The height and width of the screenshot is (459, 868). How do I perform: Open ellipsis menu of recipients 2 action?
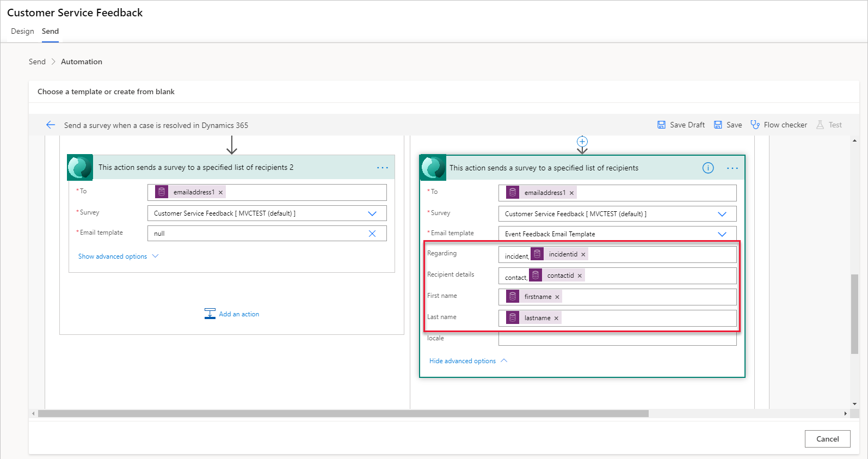coord(383,168)
